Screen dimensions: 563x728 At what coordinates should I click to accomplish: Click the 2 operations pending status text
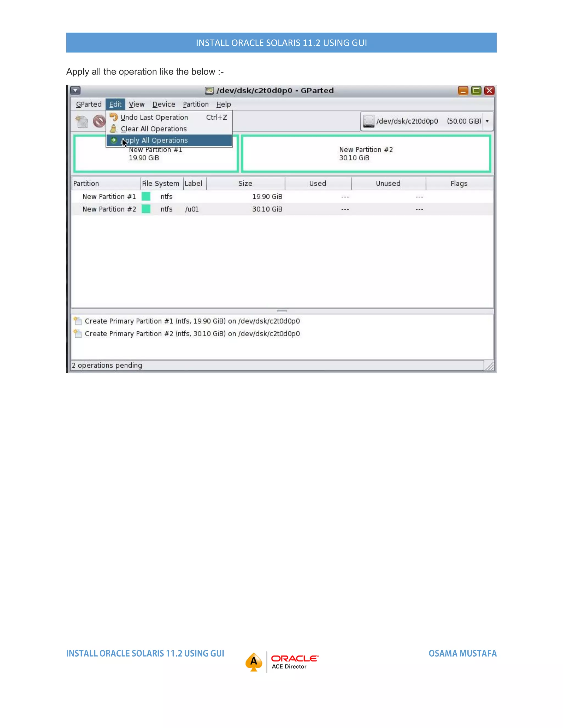click(x=107, y=365)
